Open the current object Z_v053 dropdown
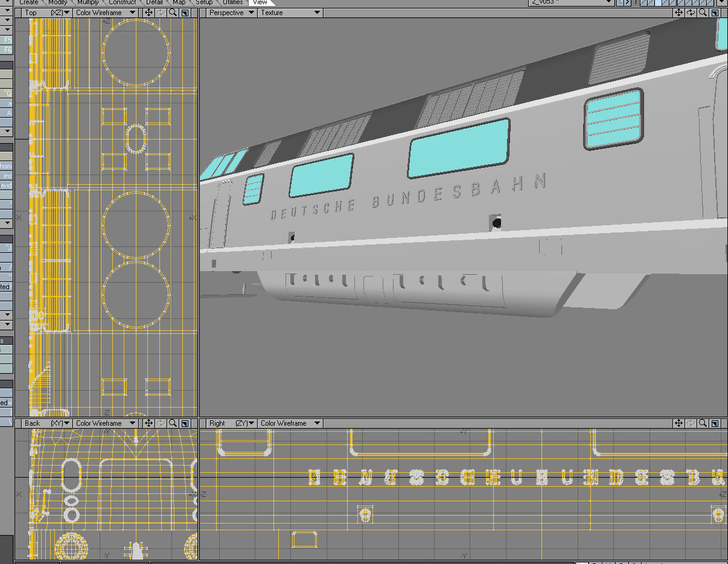This screenshot has width=728, height=564. click(x=571, y=2)
